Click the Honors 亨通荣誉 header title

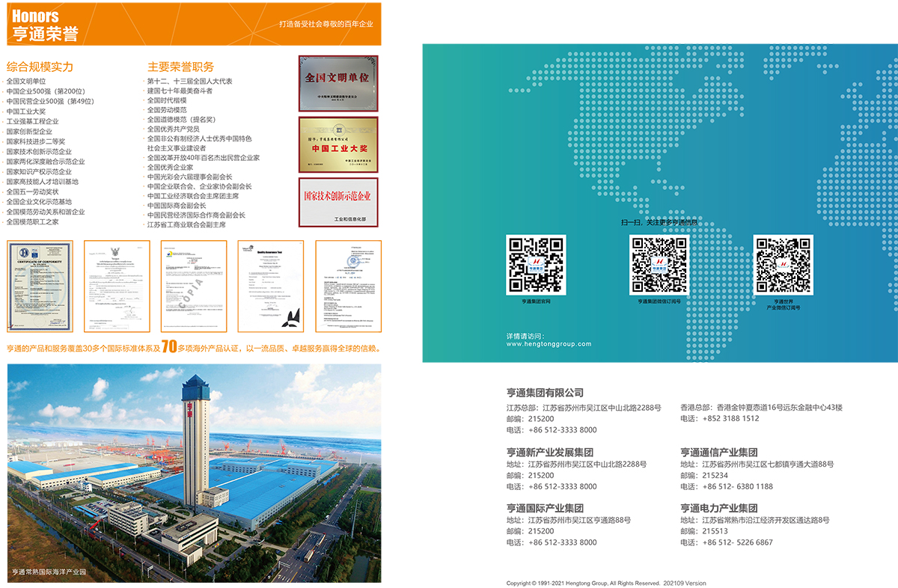click(45, 25)
